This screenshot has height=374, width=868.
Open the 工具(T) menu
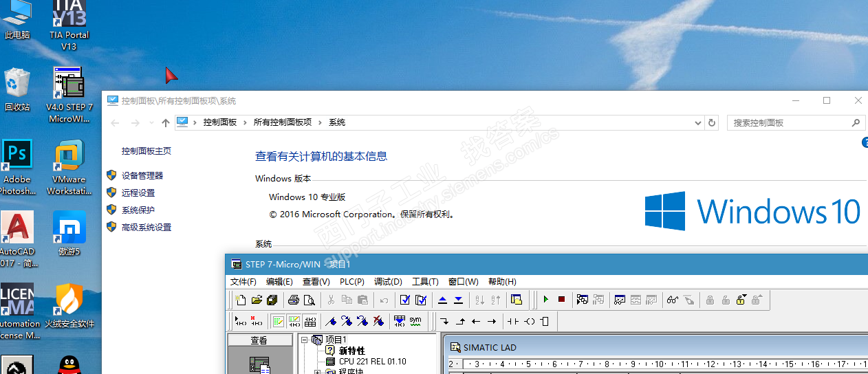(425, 282)
